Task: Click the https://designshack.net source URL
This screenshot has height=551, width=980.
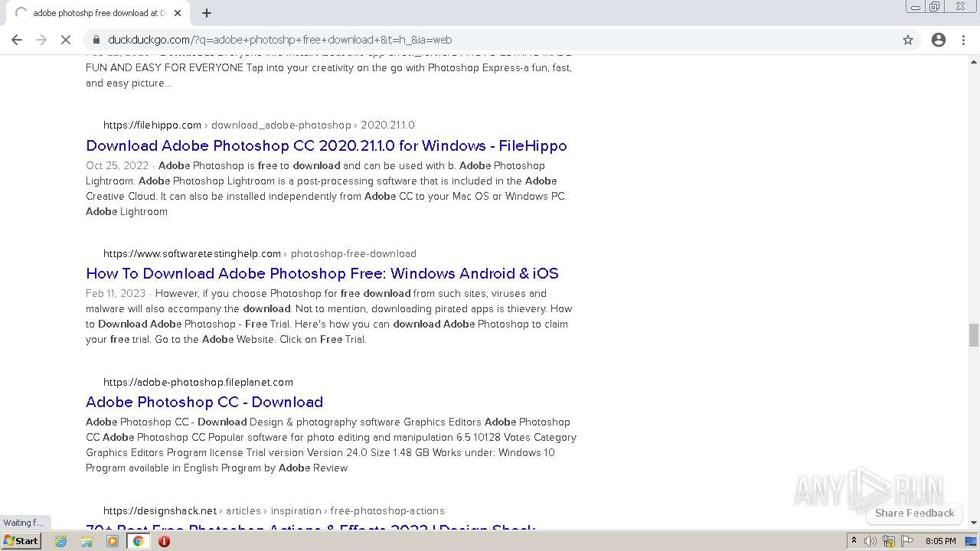Action: pyautogui.click(x=160, y=510)
